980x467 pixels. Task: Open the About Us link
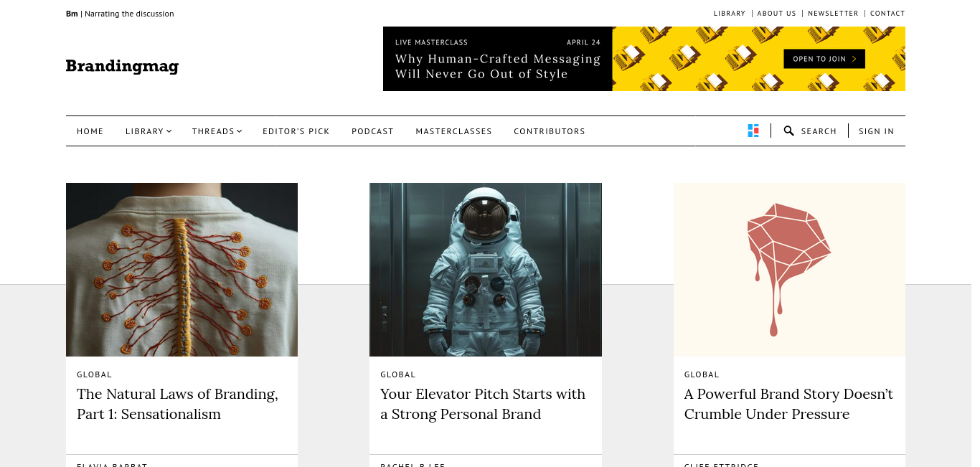(x=776, y=14)
